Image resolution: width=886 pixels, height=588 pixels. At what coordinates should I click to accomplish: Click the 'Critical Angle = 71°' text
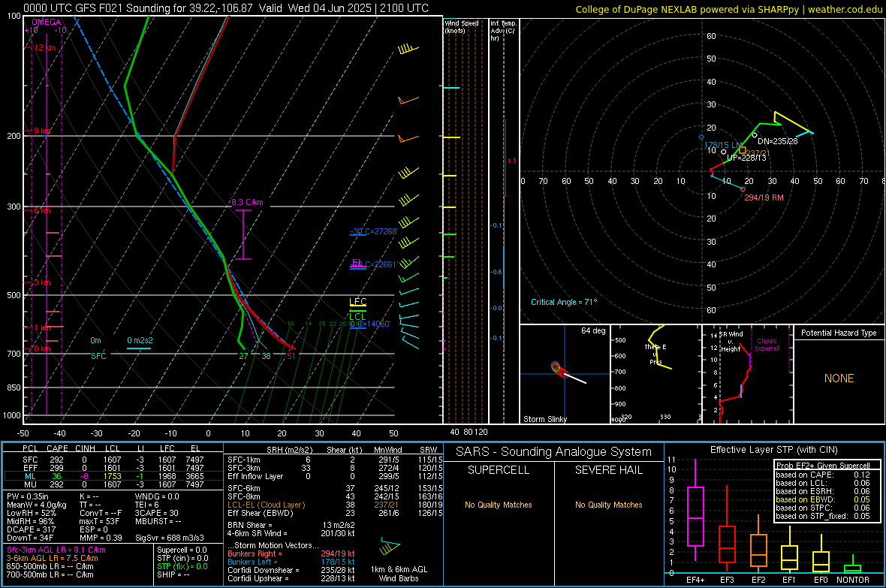coord(563,302)
